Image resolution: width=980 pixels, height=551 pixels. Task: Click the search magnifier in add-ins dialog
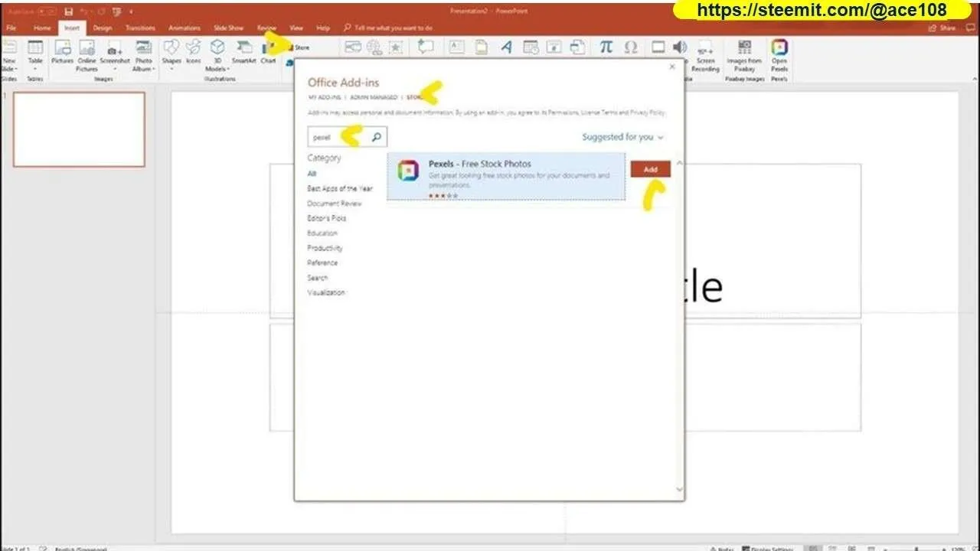pyautogui.click(x=377, y=137)
